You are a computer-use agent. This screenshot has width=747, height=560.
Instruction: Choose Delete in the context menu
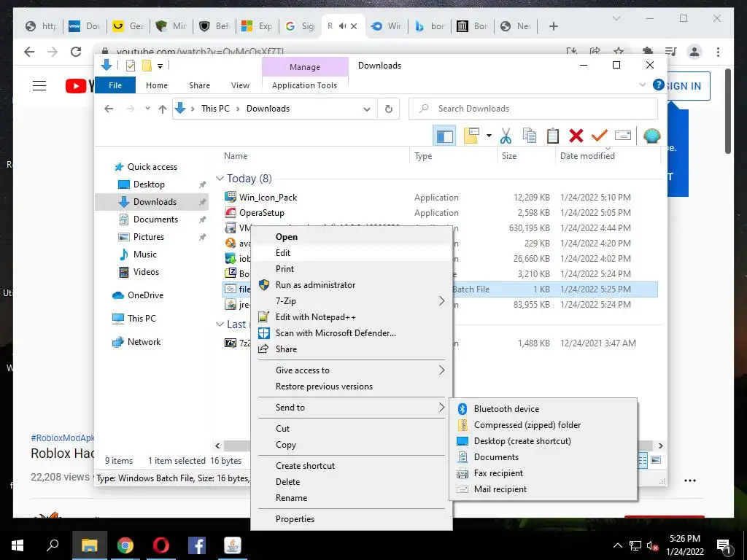tap(352, 482)
